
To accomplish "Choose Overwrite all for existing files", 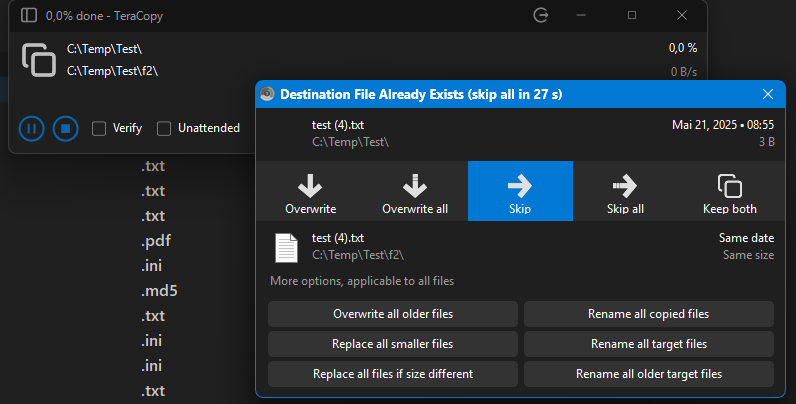I will pos(415,192).
